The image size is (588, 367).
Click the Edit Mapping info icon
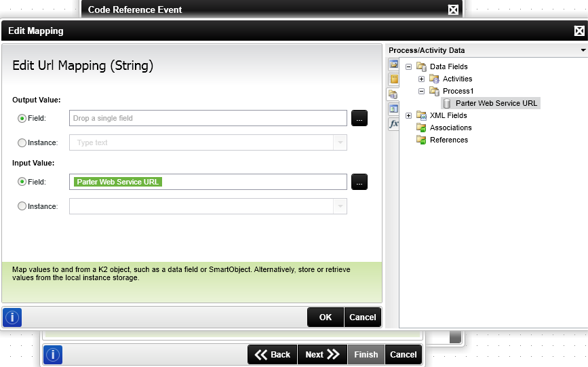tap(12, 317)
